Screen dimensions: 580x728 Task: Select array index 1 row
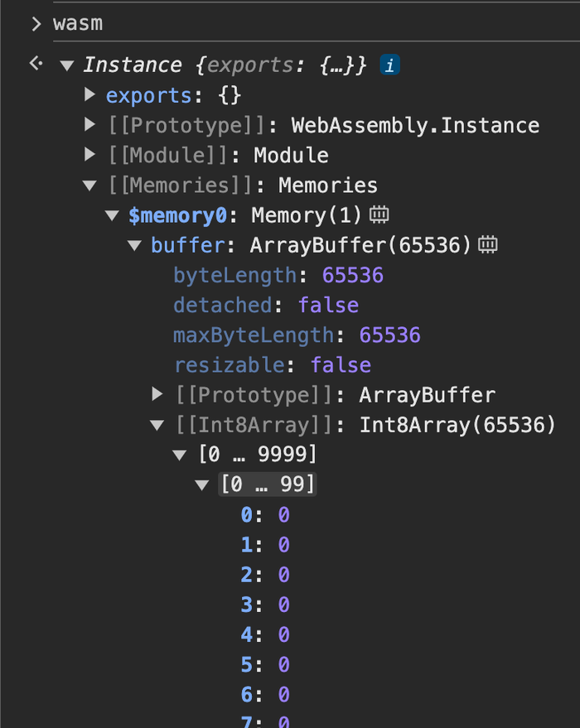265,545
